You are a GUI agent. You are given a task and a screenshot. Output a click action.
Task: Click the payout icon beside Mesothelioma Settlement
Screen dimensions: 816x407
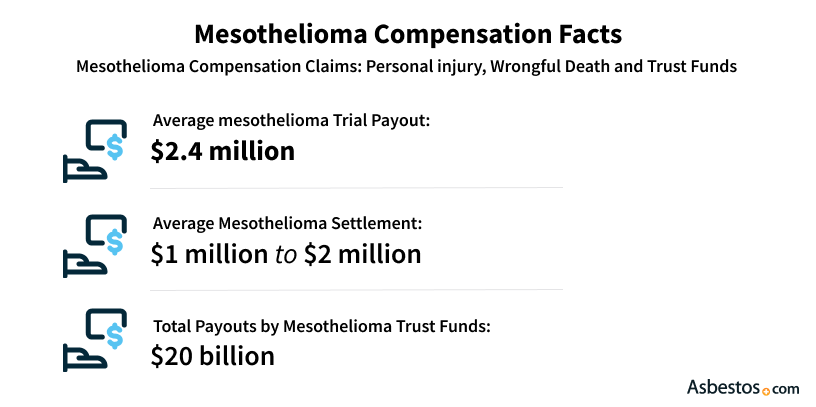pyautogui.click(x=94, y=244)
